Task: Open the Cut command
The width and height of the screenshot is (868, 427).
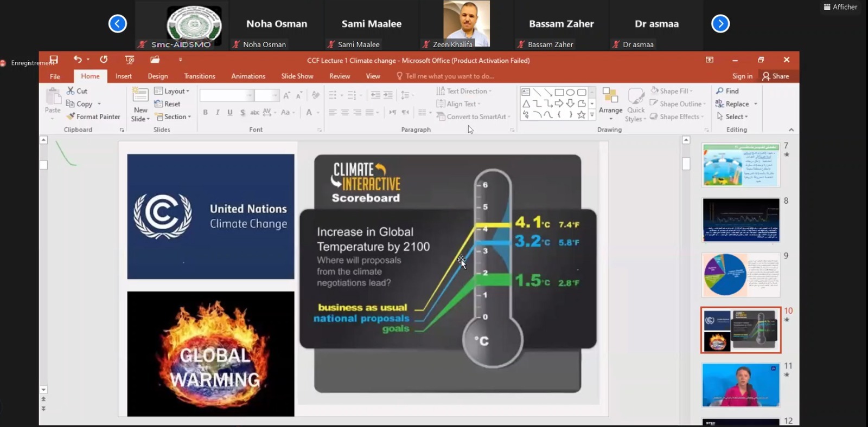Action: coord(76,91)
